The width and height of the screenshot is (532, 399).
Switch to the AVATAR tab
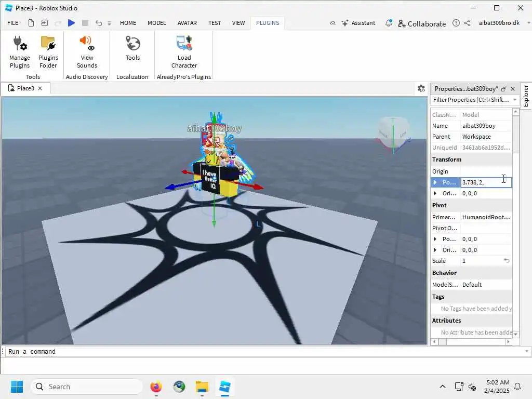(187, 23)
